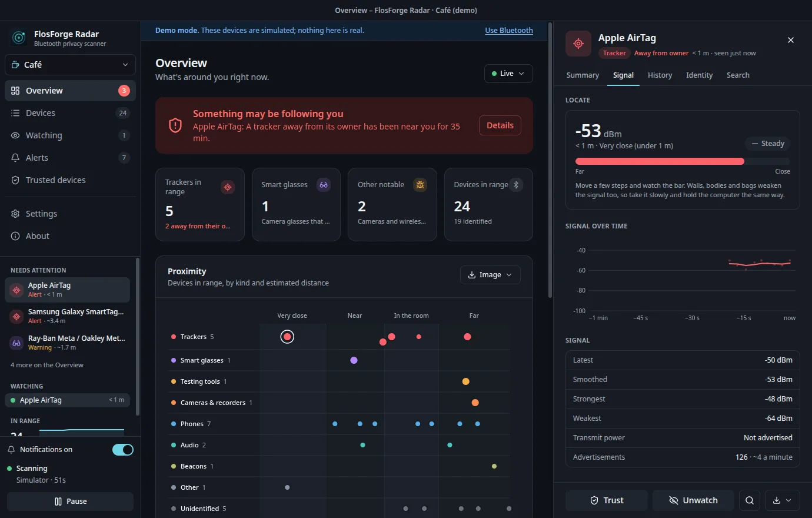Click the Trackers in range target icon
The height and width of the screenshot is (518, 812).
pyautogui.click(x=228, y=187)
